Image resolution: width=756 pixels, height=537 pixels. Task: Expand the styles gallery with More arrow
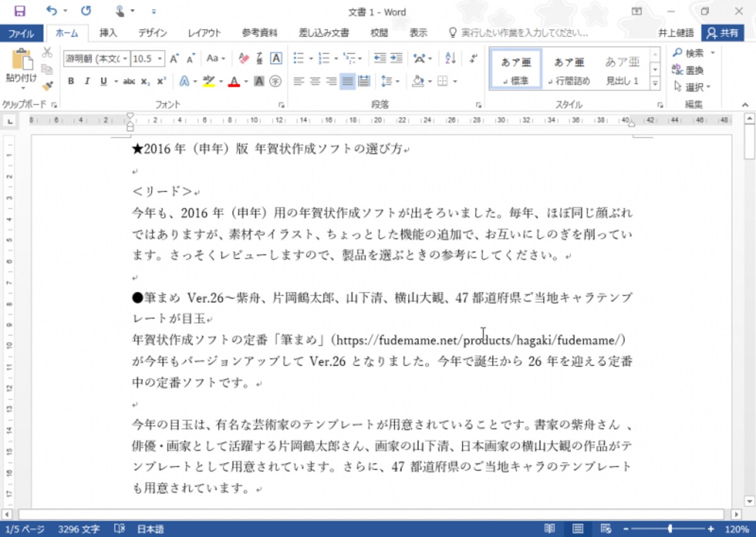(655, 84)
